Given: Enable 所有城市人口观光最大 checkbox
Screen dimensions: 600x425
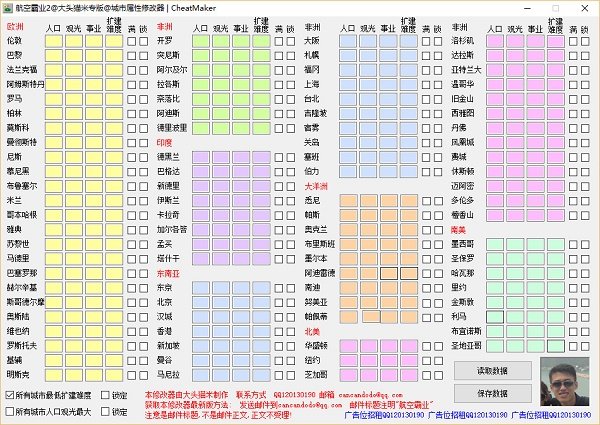Looking at the screenshot, I should tap(10, 412).
